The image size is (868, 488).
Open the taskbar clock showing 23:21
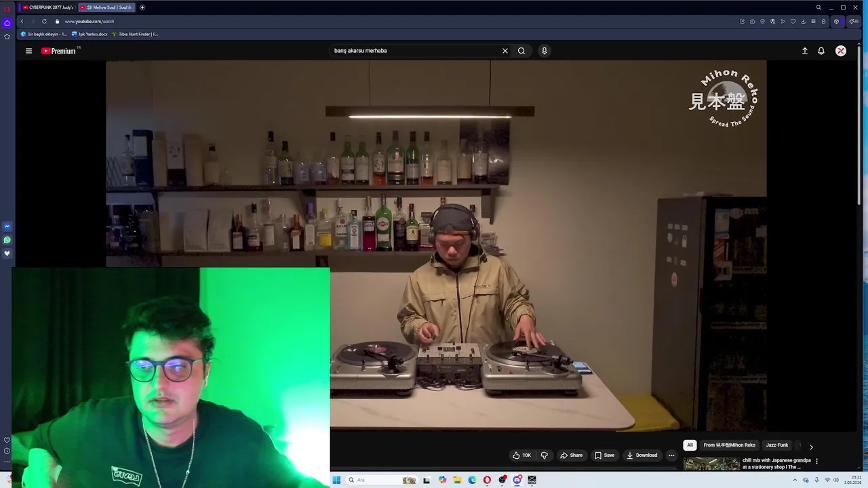click(852, 480)
